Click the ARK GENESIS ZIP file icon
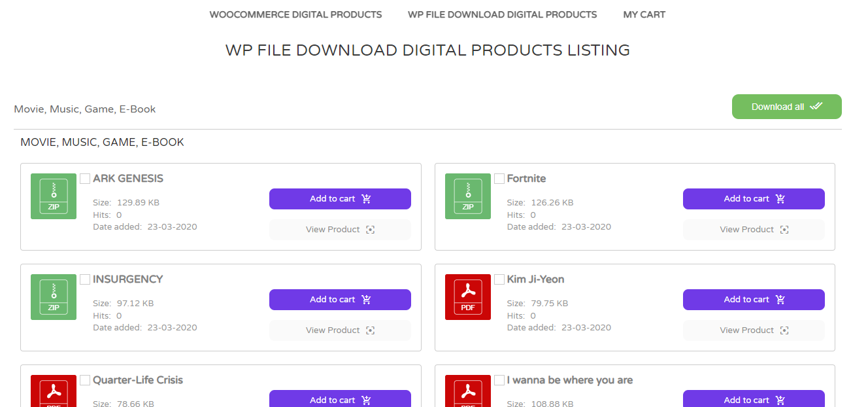The width and height of the screenshot is (868, 407). pyautogui.click(x=54, y=196)
